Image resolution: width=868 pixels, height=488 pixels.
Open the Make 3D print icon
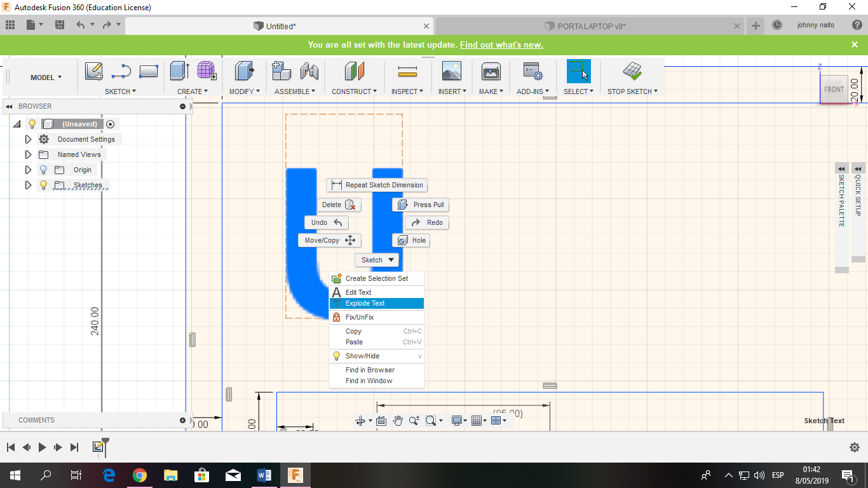[491, 71]
